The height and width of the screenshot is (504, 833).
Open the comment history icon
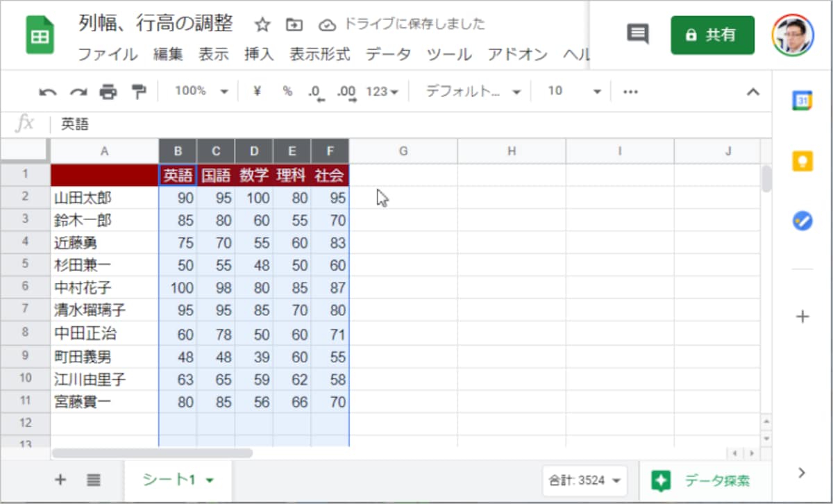click(638, 34)
